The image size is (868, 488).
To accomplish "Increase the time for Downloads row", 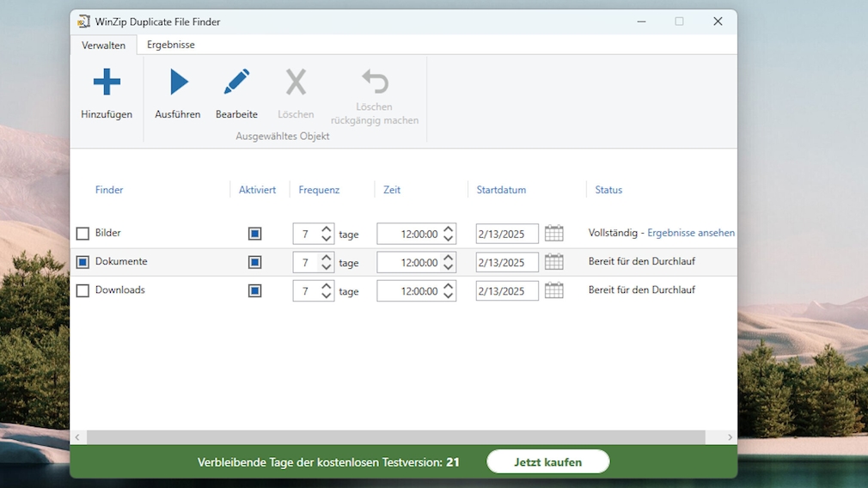I will pyautogui.click(x=449, y=286).
